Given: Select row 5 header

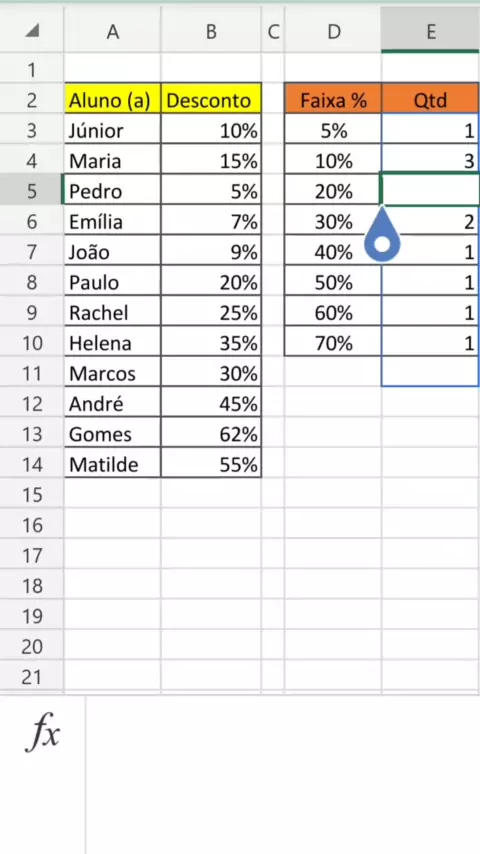Looking at the screenshot, I should click(32, 191).
